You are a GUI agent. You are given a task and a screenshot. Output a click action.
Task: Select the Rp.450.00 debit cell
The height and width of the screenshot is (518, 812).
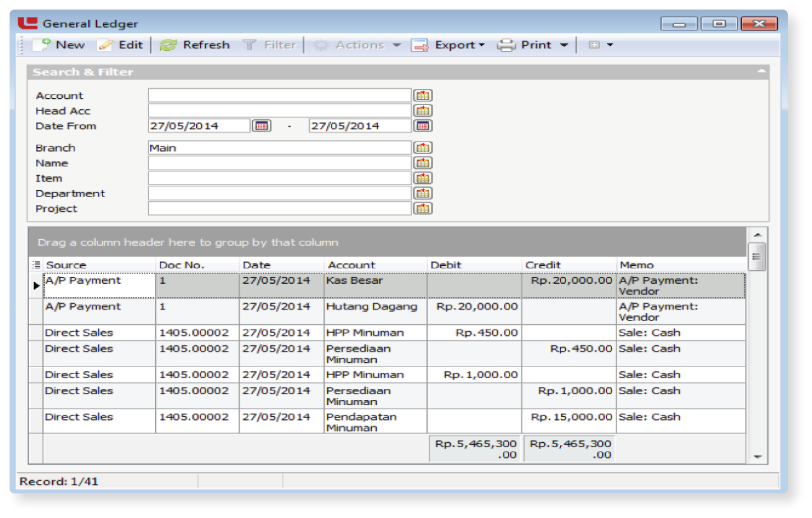tap(474, 332)
